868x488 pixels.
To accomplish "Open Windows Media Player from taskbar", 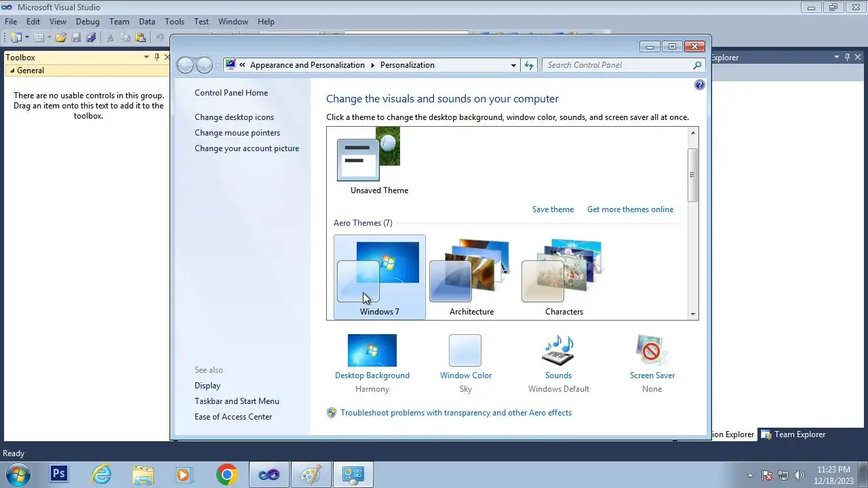I will (x=184, y=474).
